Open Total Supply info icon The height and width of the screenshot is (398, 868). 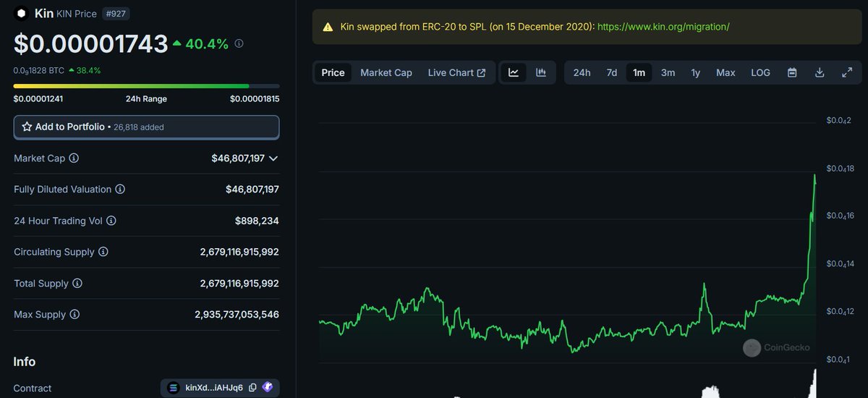(x=77, y=283)
